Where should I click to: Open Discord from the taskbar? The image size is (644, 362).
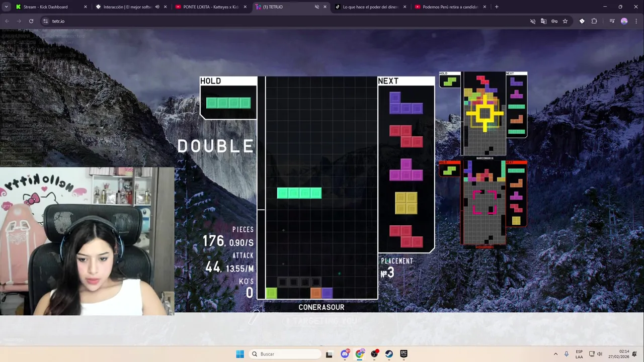(345, 354)
